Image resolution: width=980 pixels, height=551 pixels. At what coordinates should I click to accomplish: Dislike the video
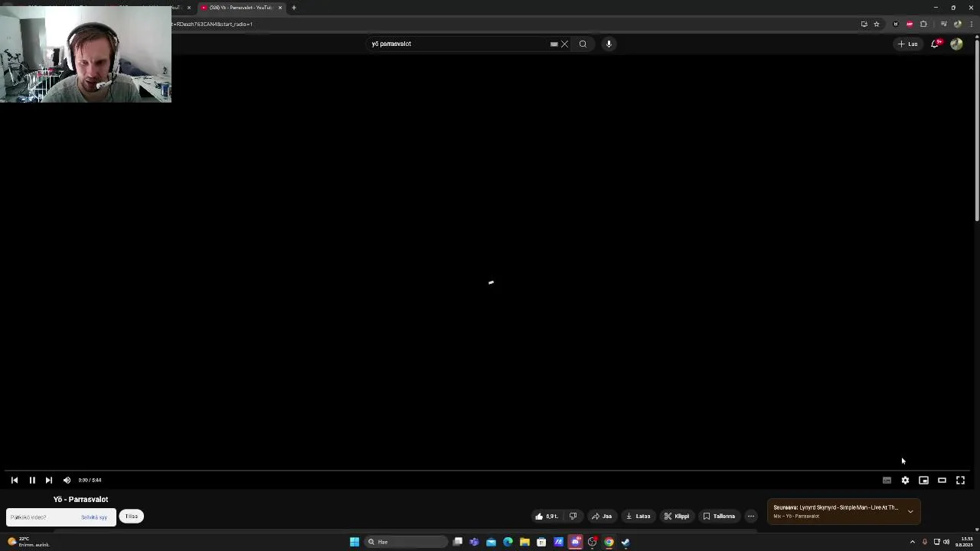click(573, 516)
